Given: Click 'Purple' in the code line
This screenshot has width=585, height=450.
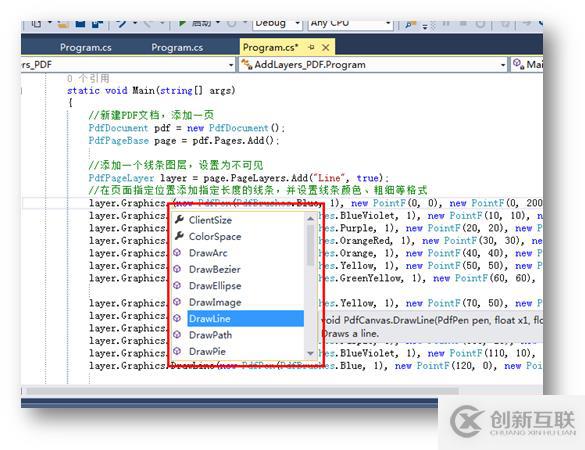Looking at the screenshot, I should click(356, 228).
